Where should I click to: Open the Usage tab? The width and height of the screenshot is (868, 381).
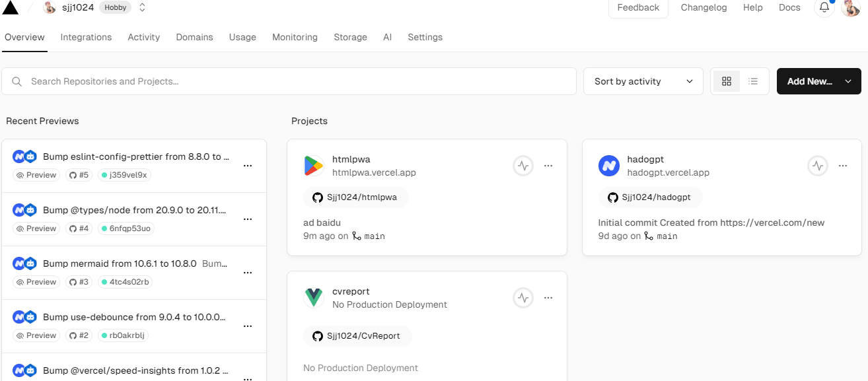pos(242,37)
